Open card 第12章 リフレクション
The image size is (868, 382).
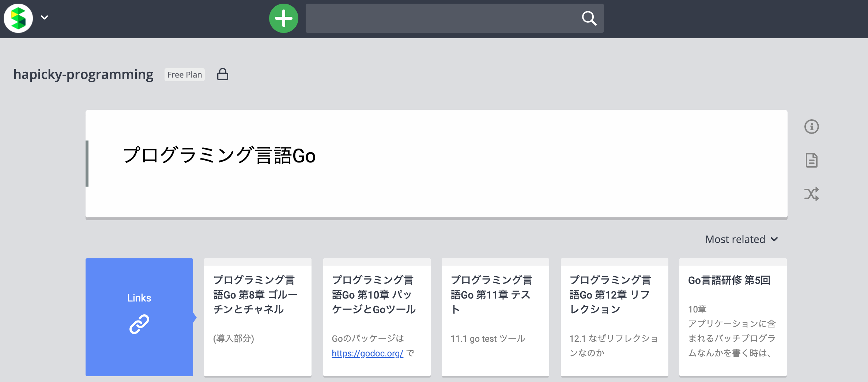click(615, 317)
